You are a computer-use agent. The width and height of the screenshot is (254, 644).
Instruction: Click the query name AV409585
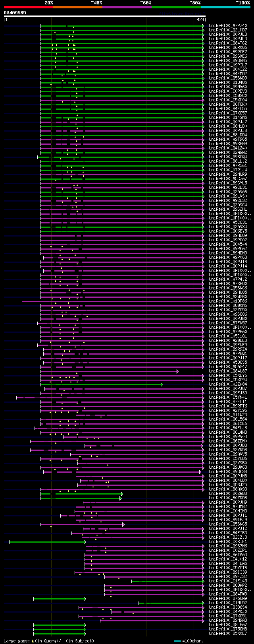tap(15, 13)
